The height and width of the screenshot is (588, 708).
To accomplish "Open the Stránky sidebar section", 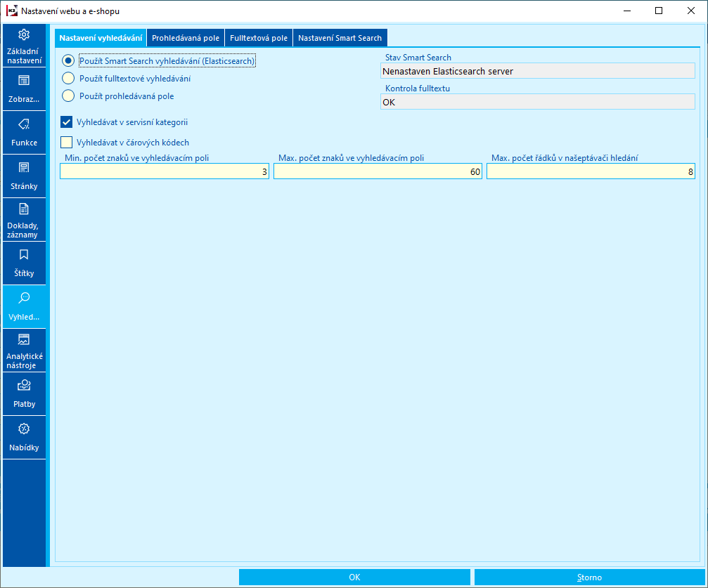I will (24, 176).
